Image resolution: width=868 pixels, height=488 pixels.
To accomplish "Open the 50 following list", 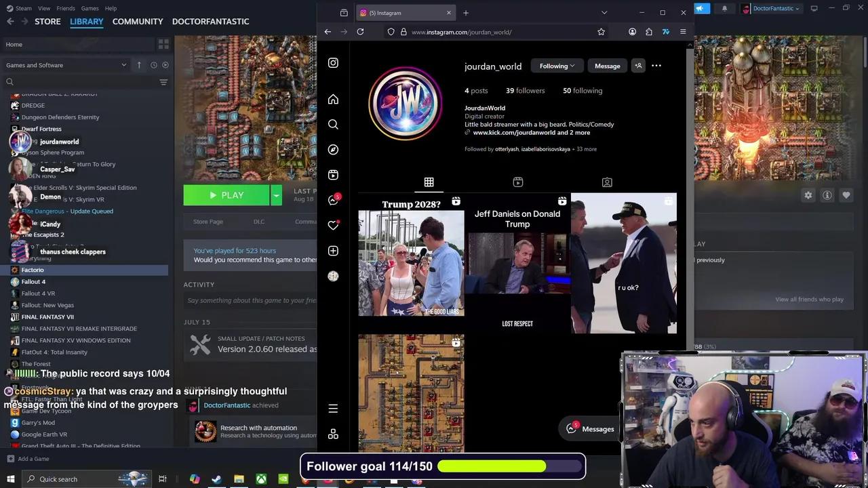I will coord(583,91).
